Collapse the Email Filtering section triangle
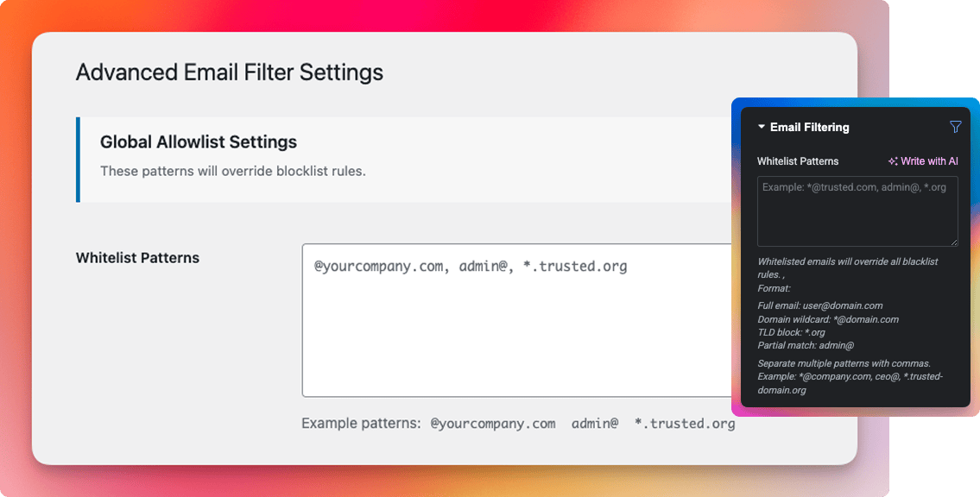The image size is (980, 497). (x=762, y=127)
